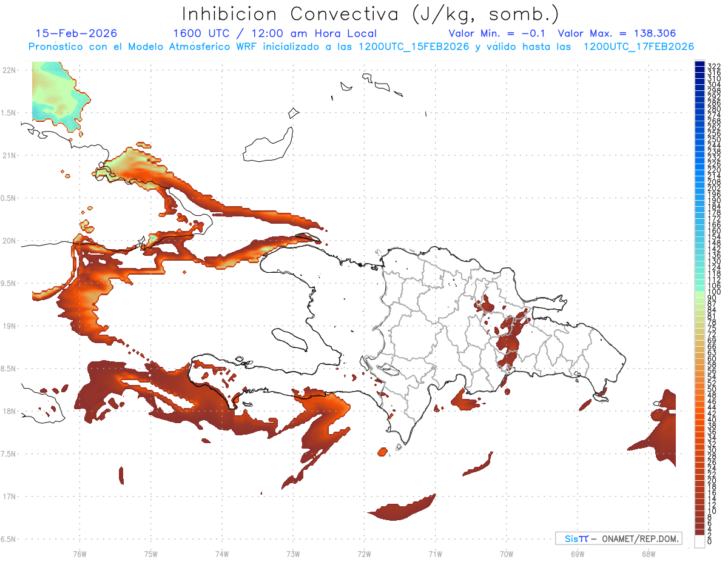Image resolution: width=728 pixels, height=562 pixels.
Task: Click the 'Valor Min. = -0.1' readout
Action: pos(498,33)
